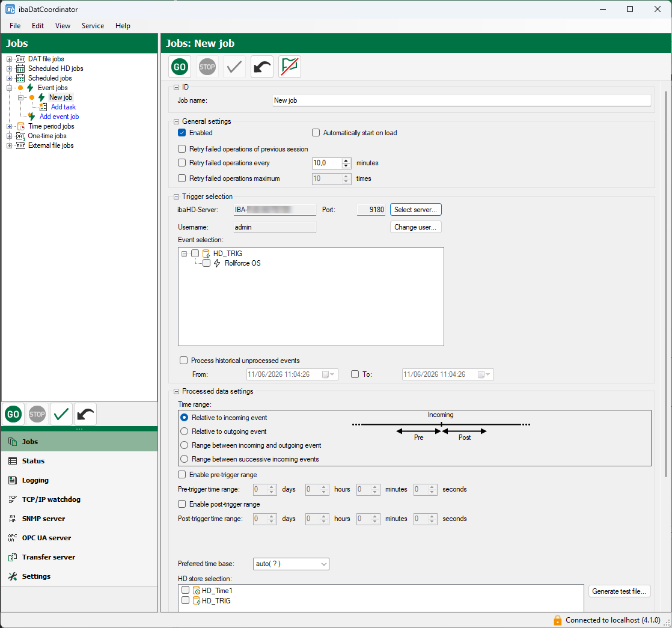Viewport: 672px width, 628px height.
Task: Check Retry failed operations maximum
Action: [x=182, y=178]
